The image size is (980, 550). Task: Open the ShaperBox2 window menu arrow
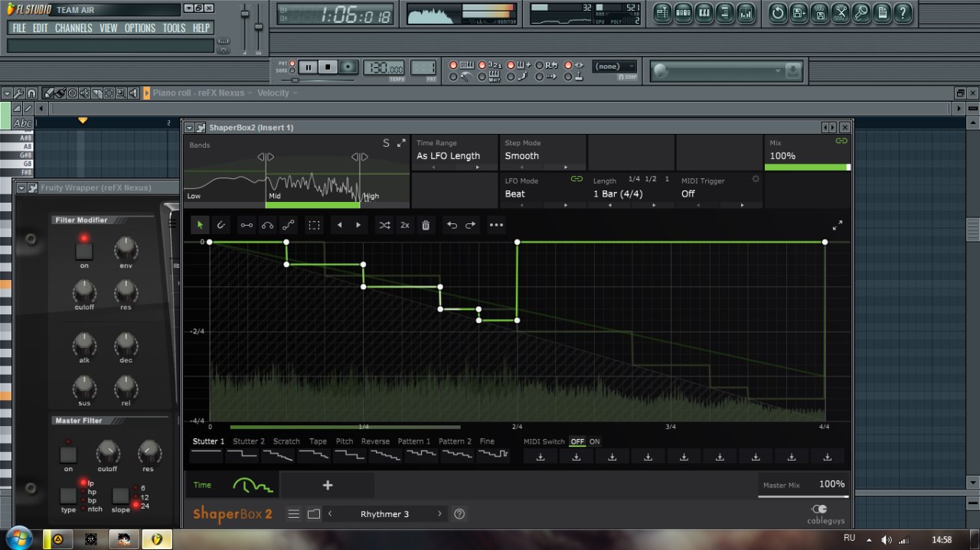tap(189, 128)
